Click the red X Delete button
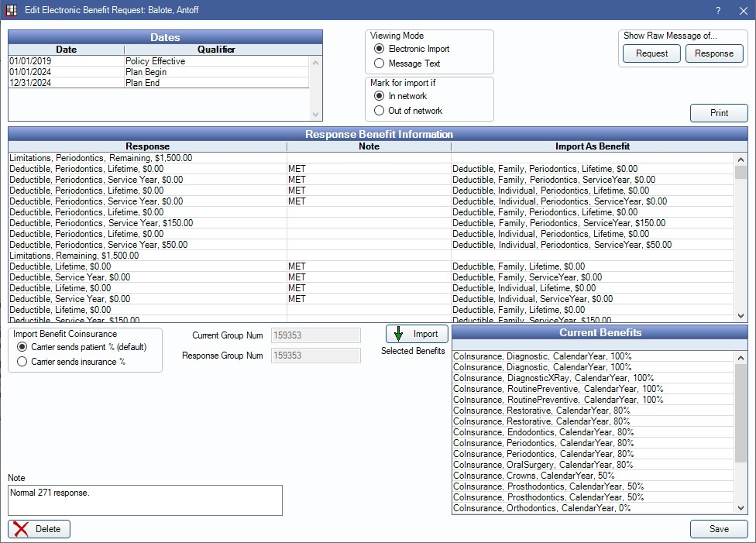This screenshot has width=756, height=543. pos(40,529)
